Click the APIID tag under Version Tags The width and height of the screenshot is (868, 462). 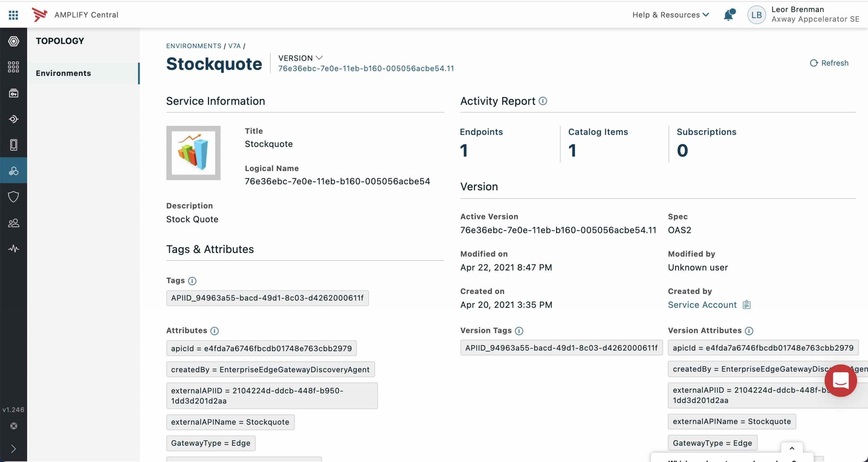pyautogui.click(x=561, y=348)
